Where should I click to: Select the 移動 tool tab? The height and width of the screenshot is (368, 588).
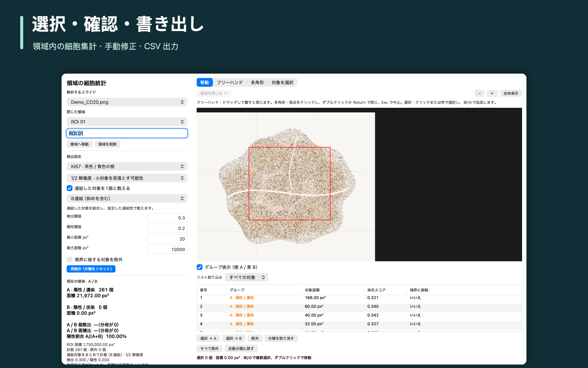tap(205, 83)
